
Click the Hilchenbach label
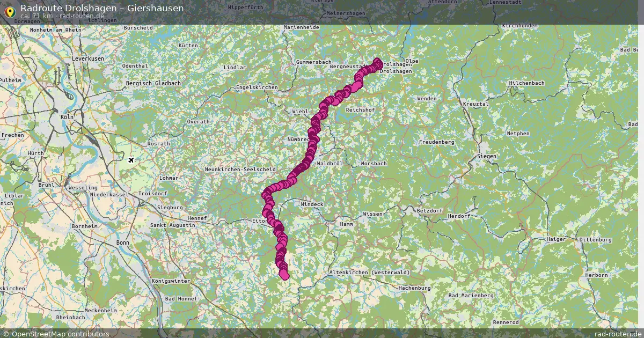tap(526, 83)
